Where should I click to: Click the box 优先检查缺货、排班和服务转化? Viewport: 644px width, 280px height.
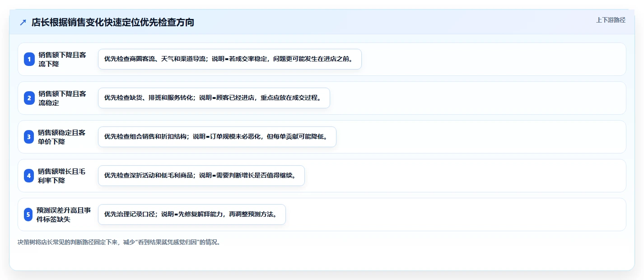point(214,98)
